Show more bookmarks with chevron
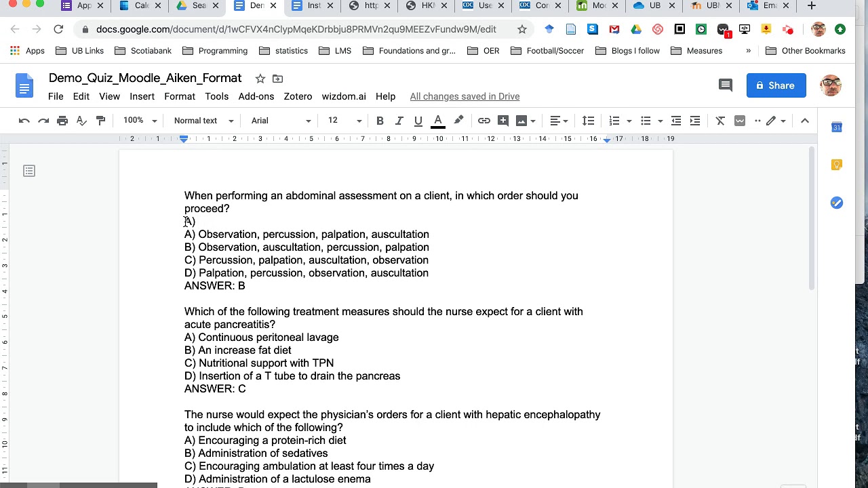Screen dimensions: 868x488 pos(749,51)
